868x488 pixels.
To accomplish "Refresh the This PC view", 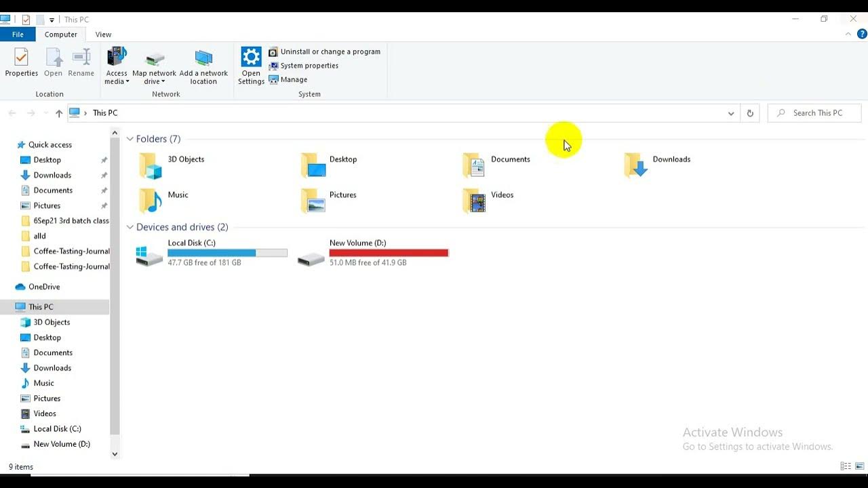I will (750, 113).
